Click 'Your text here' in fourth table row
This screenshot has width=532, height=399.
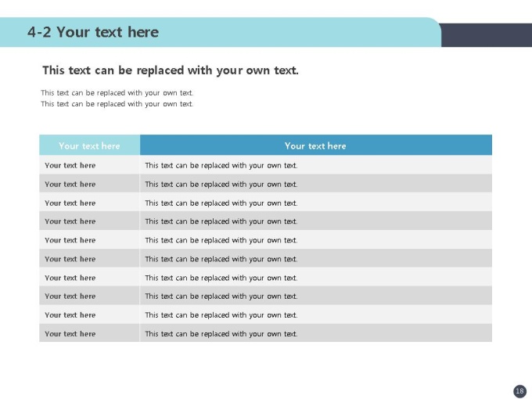coord(70,221)
